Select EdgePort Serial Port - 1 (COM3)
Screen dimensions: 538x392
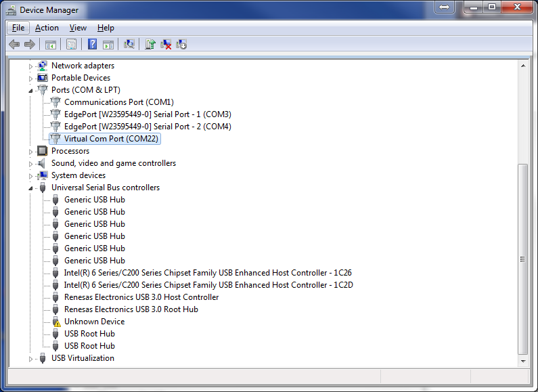148,114
